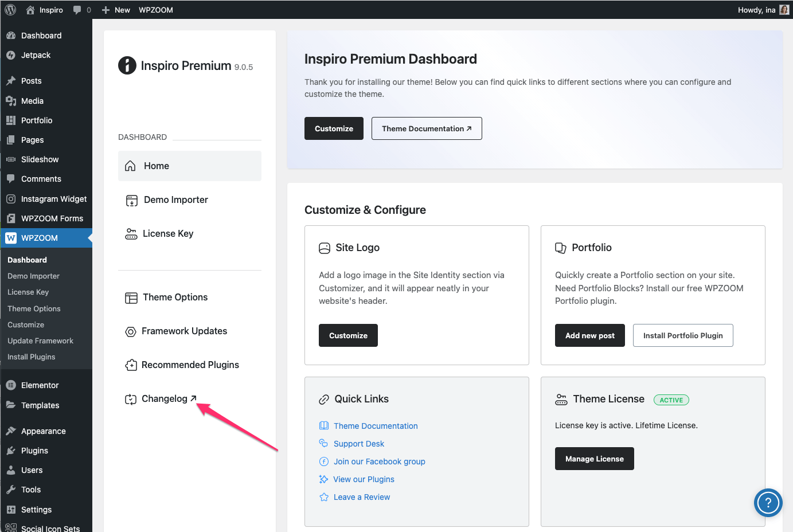Click Add new post button

point(589,335)
